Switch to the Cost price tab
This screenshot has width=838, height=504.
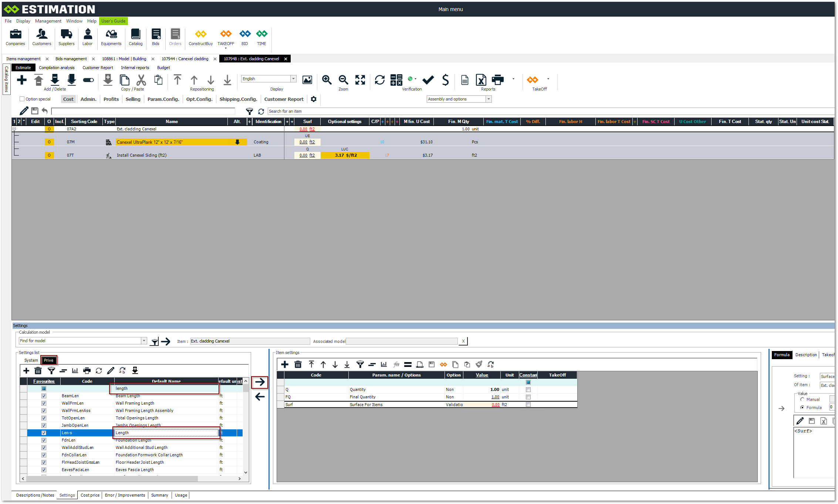90,495
